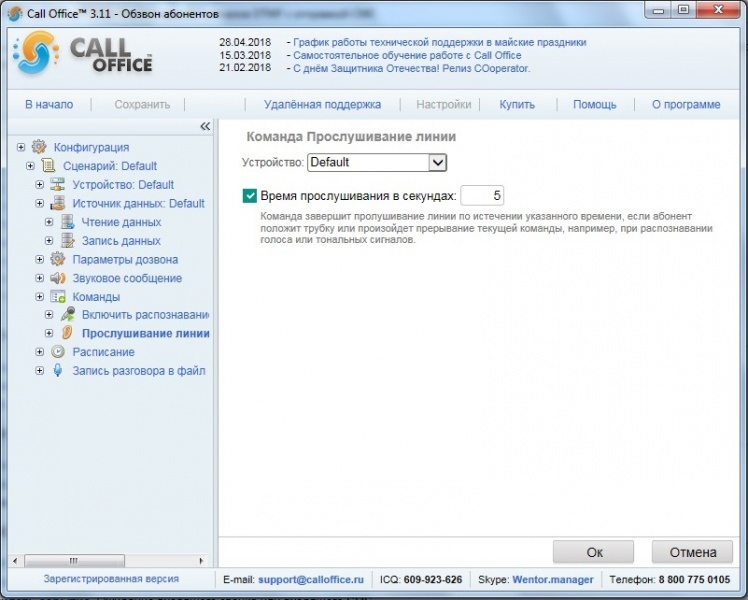Click the Включить распознавание microphone icon

(x=68, y=314)
